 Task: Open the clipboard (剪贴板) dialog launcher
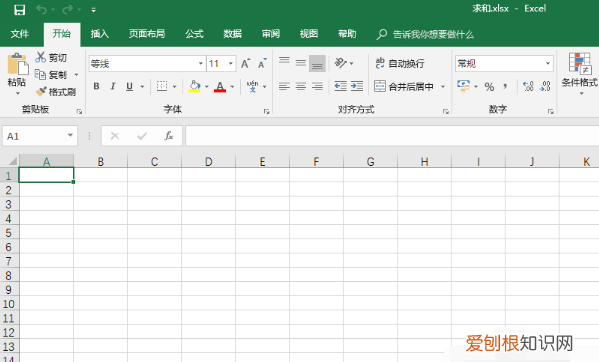tap(79, 112)
